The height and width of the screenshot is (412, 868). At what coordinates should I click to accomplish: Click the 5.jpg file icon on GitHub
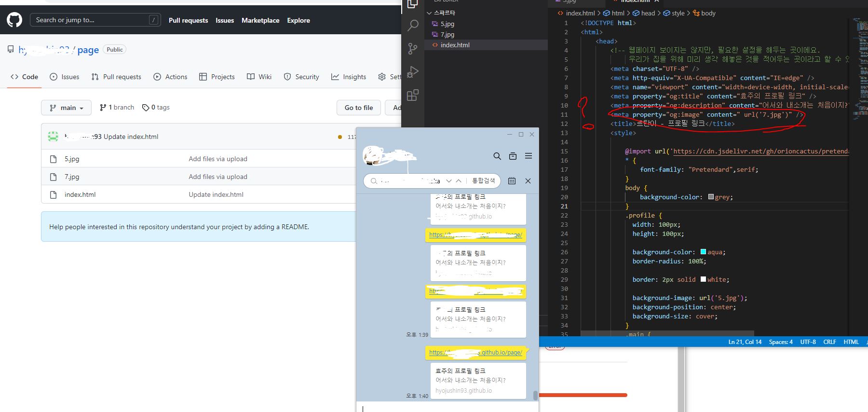[54, 159]
